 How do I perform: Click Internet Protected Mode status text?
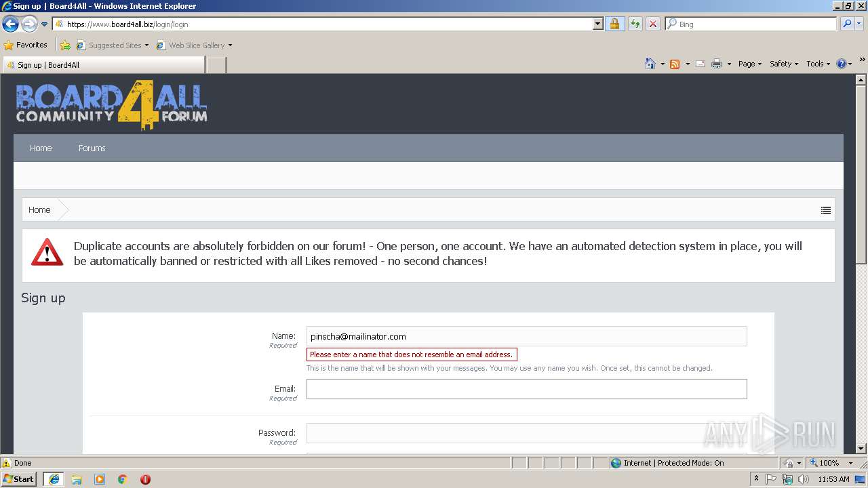coord(673,463)
